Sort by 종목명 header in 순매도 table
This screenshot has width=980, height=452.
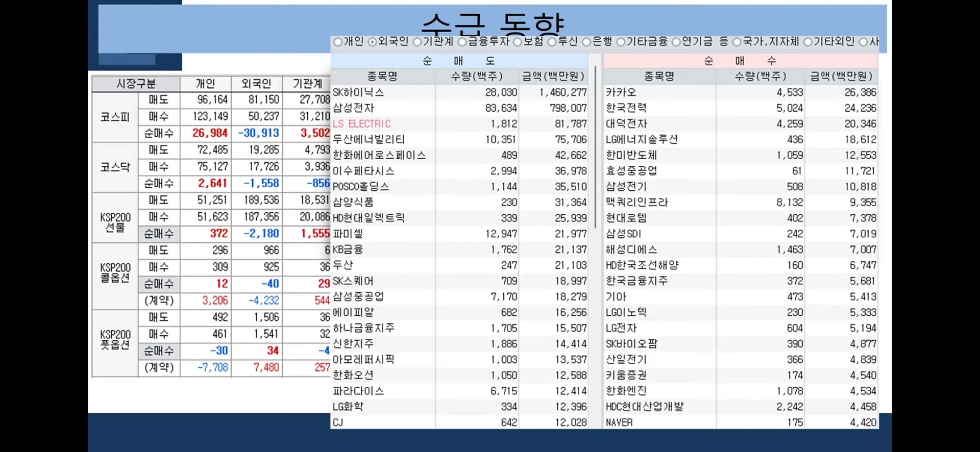tap(382, 77)
